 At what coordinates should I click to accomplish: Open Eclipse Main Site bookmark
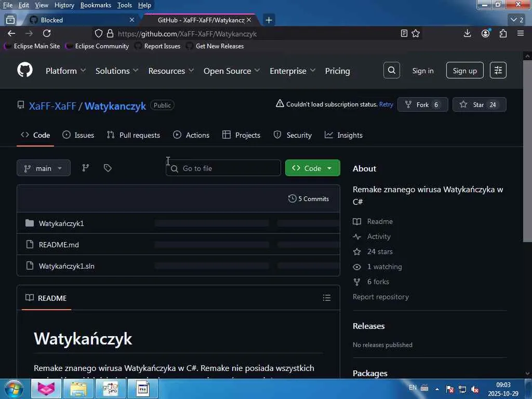point(32,46)
